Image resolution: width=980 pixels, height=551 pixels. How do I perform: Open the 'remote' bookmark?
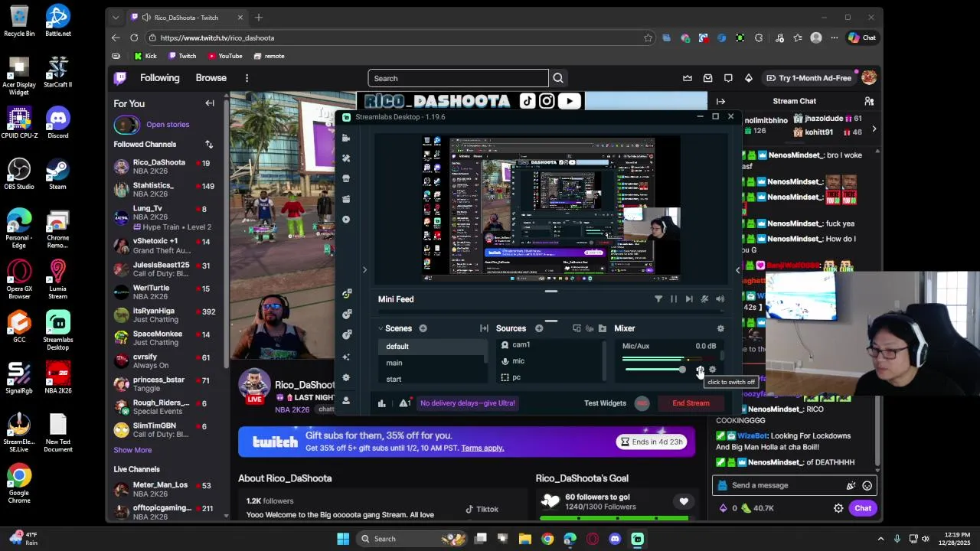(269, 56)
